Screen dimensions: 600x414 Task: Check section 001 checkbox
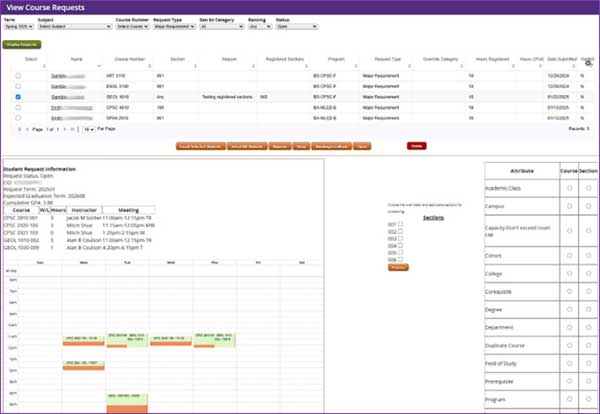pyautogui.click(x=400, y=224)
